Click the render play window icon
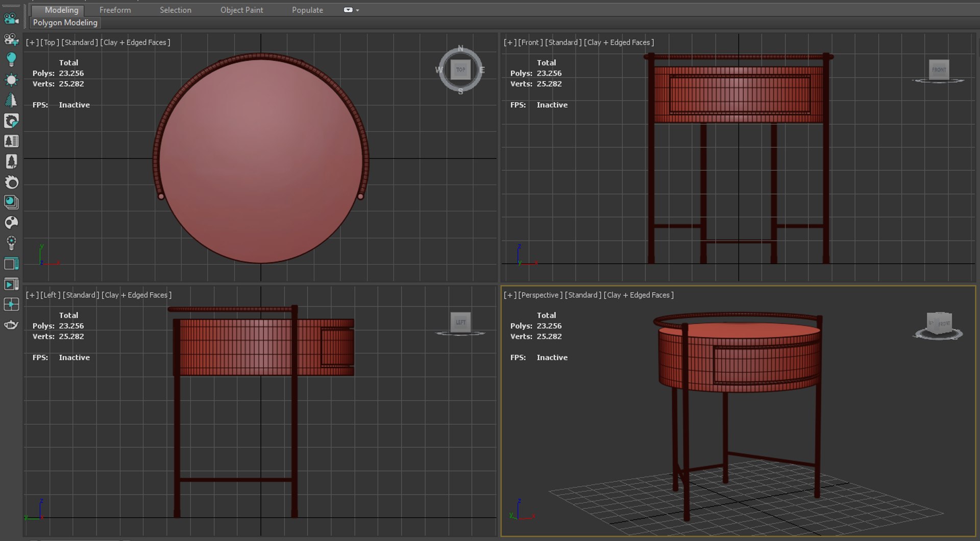Screen dimensions: 980x541 tap(11, 284)
